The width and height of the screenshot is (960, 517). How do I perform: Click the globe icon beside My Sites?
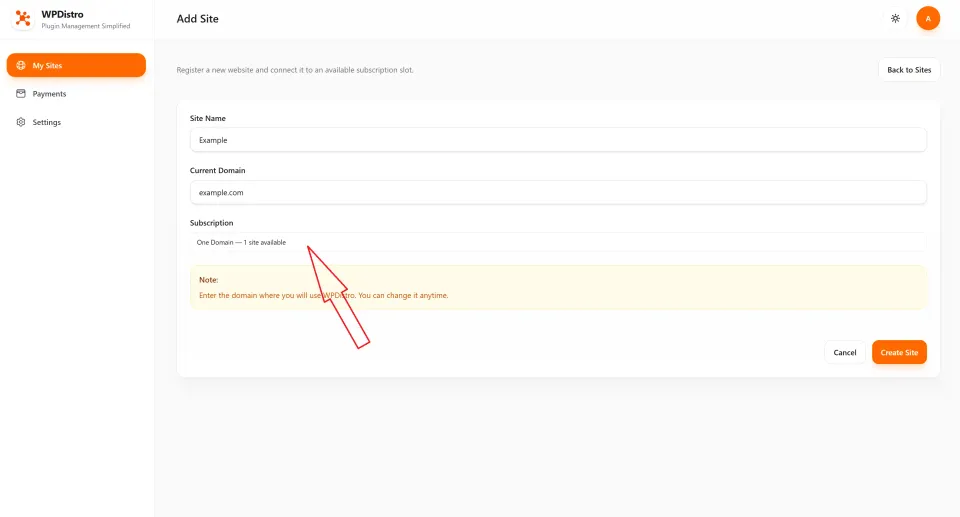pos(21,65)
